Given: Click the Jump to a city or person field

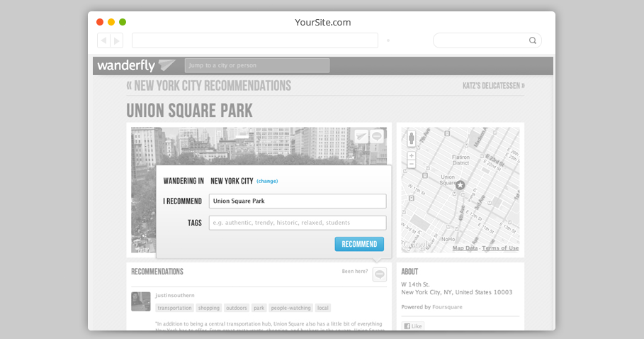Looking at the screenshot, I should [256, 65].
